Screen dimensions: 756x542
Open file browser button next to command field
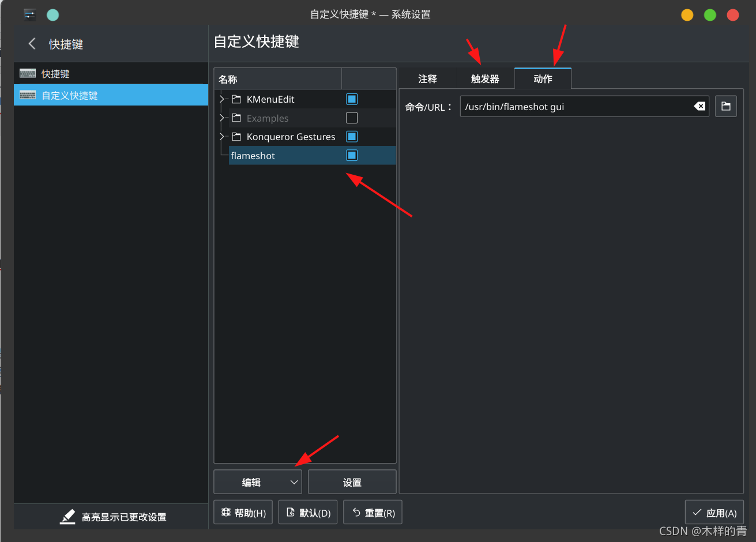[726, 106]
